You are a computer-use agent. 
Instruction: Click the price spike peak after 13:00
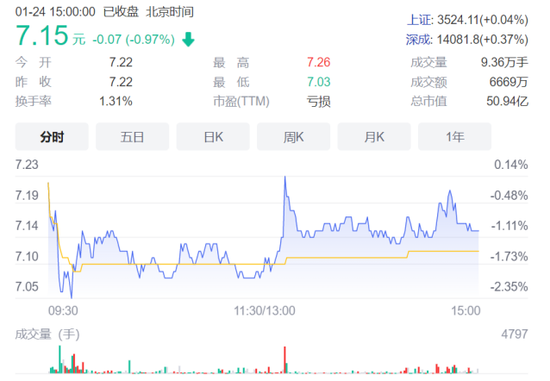click(x=285, y=177)
